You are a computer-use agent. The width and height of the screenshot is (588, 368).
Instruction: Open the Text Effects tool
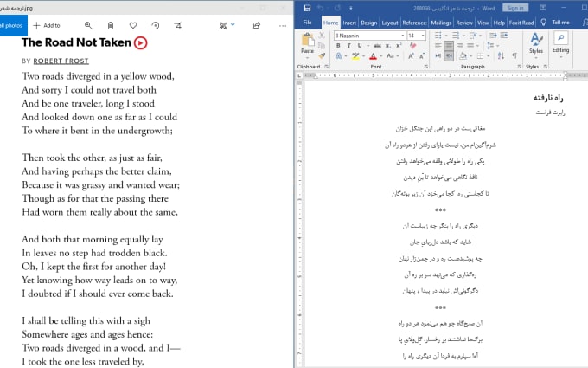click(339, 56)
